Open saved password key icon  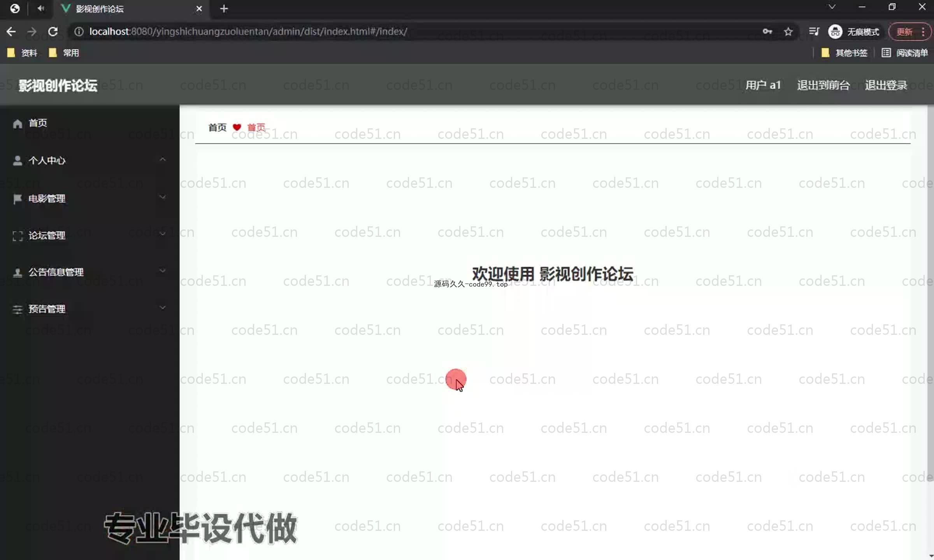767,31
